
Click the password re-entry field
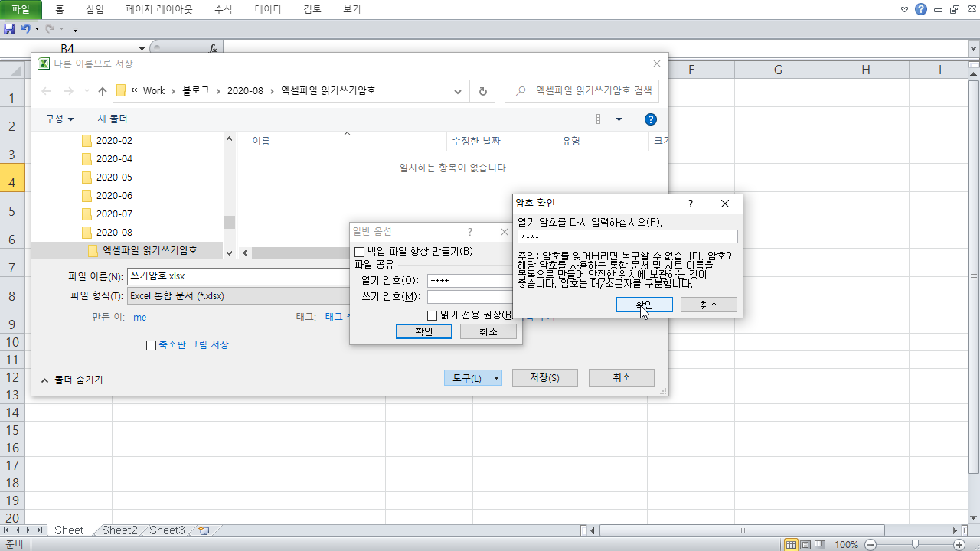(x=628, y=237)
